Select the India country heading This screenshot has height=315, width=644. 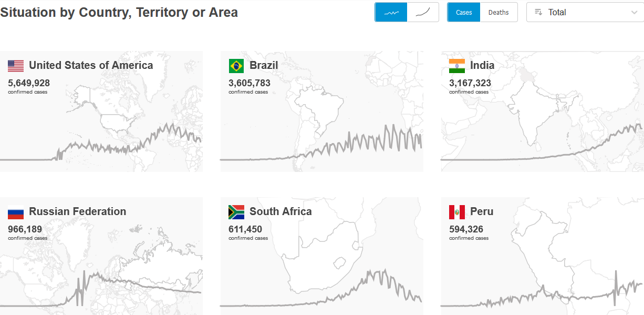coord(482,65)
